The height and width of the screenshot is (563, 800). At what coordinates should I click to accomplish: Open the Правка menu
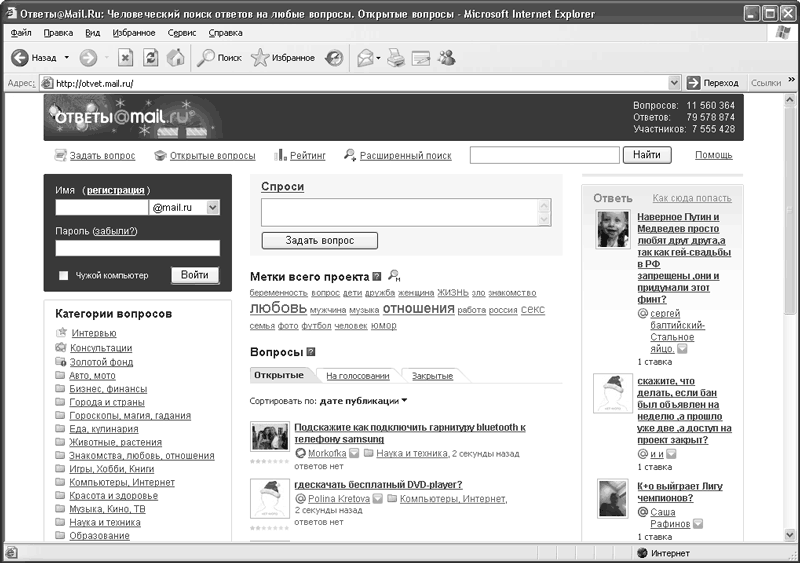point(58,33)
